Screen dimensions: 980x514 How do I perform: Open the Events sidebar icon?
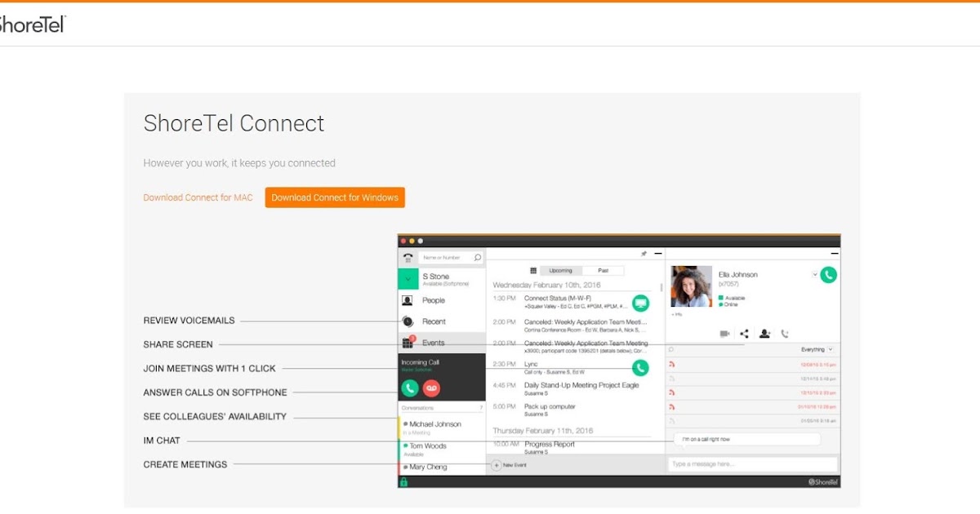(x=407, y=343)
